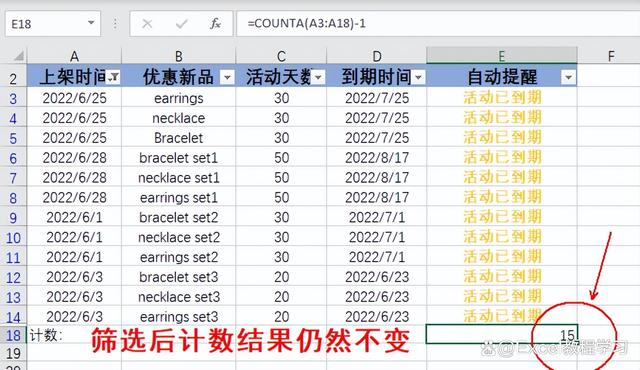The height and width of the screenshot is (370, 640).
Task: Open the filter dropdown for 活动天数 column
Action: click(319, 77)
